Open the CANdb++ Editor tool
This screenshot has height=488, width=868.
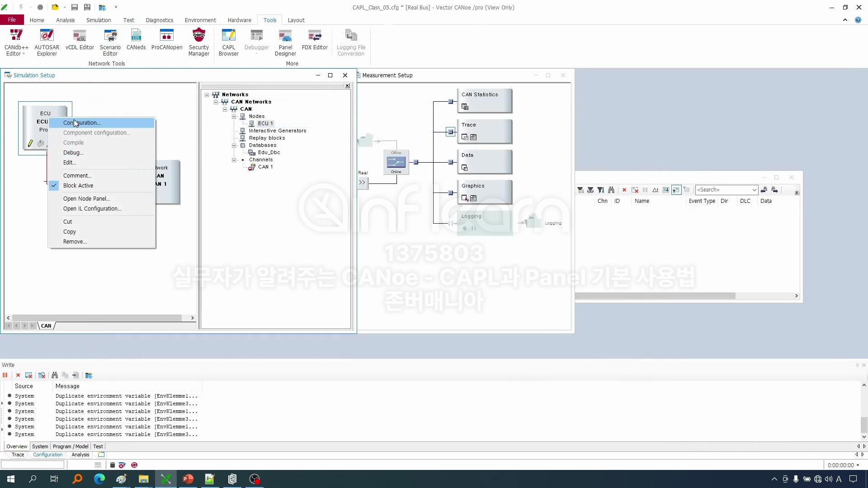[x=16, y=42]
